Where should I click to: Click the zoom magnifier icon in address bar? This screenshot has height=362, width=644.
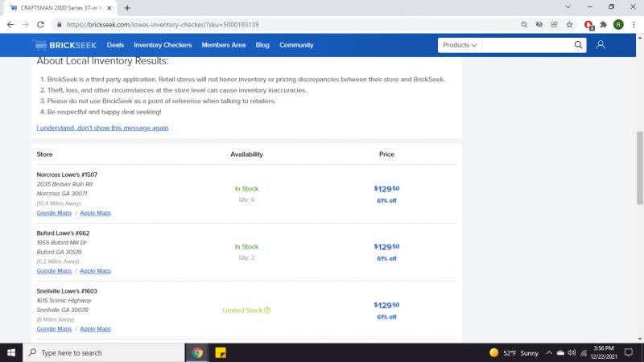click(524, 25)
